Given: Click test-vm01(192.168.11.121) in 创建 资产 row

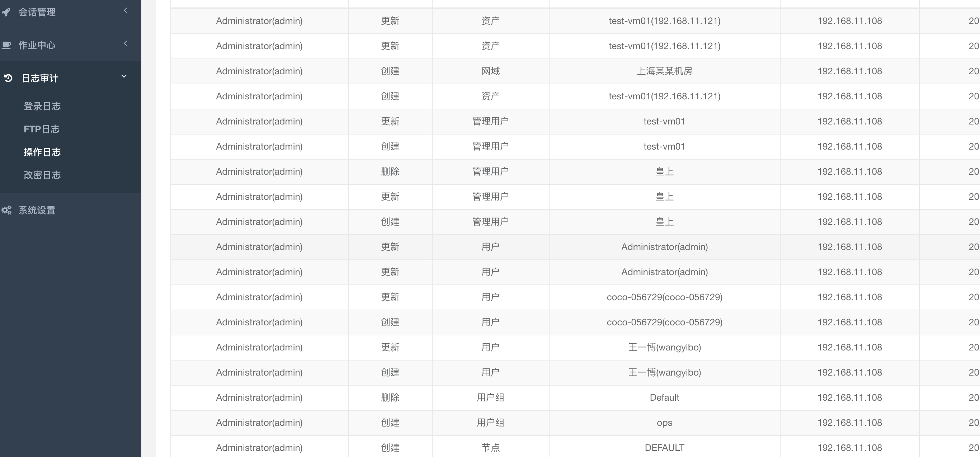Looking at the screenshot, I should pyautogui.click(x=665, y=96).
